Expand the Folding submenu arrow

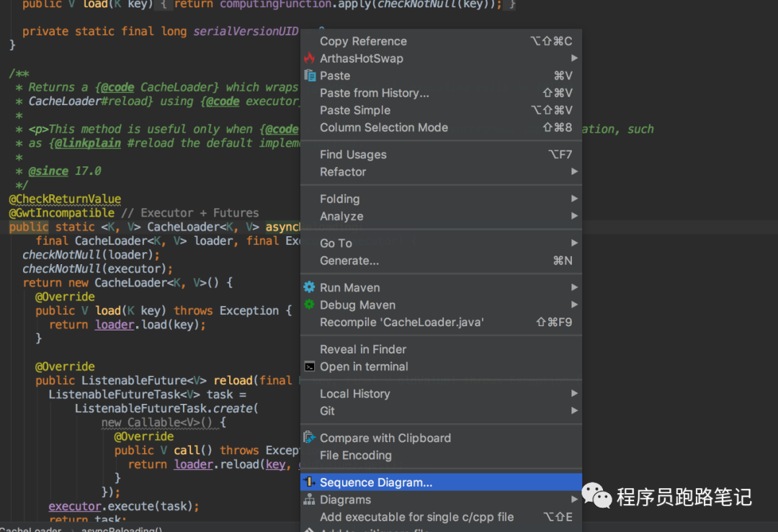click(x=574, y=199)
